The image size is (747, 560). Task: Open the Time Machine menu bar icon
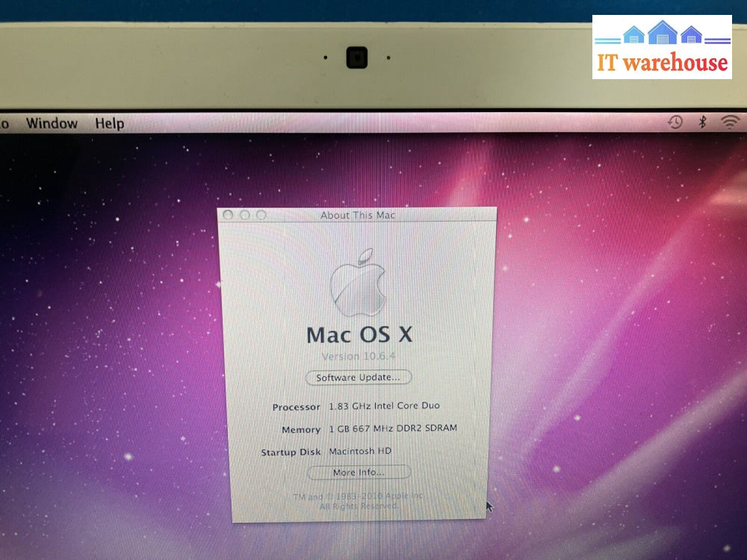tap(675, 122)
